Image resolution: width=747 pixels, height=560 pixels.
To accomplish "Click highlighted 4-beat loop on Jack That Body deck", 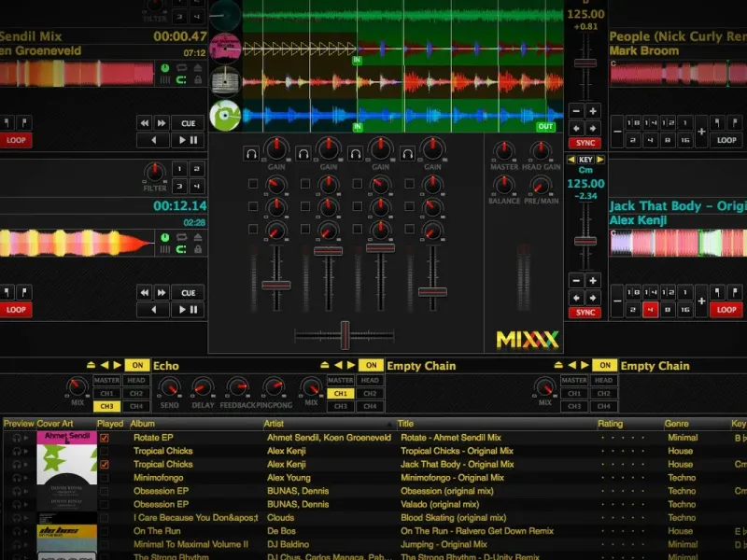I will point(650,310).
